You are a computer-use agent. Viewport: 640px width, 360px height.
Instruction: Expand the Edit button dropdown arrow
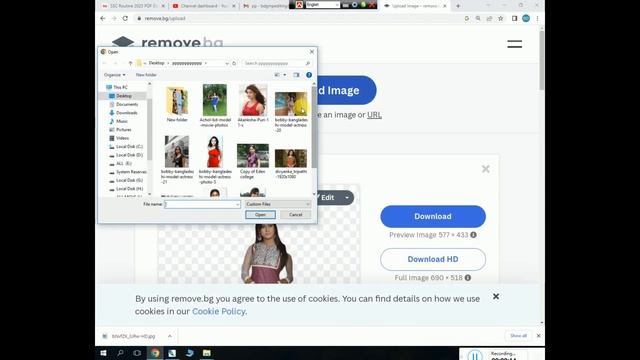pos(347,198)
